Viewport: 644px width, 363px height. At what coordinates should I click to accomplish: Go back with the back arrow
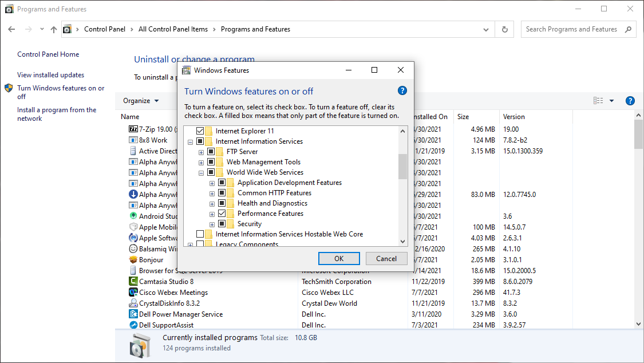[x=11, y=29]
